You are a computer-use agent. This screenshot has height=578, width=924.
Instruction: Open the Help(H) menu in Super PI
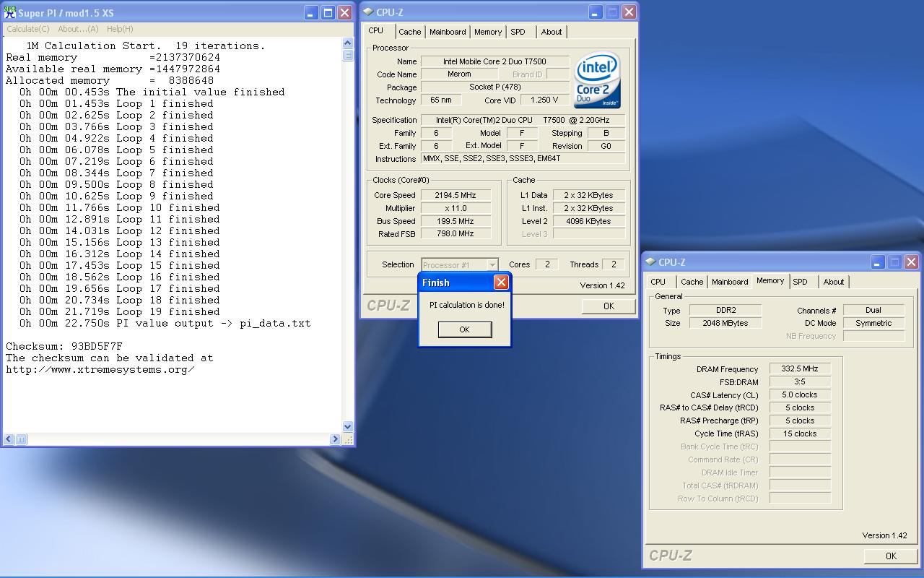pyautogui.click(x=120, y=29)
